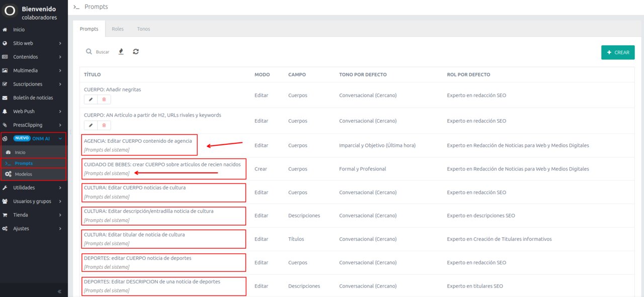Click the Tienda shopping cart icon

(x=5, y=215)
